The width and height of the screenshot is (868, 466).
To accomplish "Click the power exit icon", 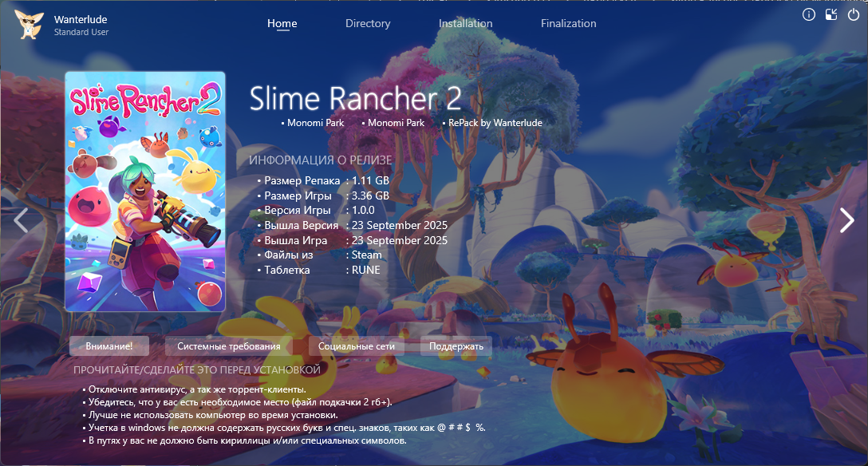I will [854, 15].
